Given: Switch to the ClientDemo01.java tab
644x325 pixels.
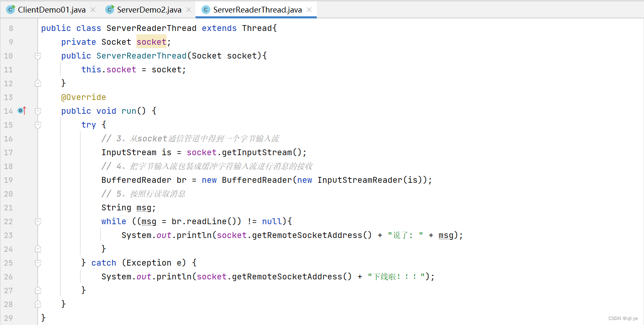Looking at the screenshot, I should click(x=51, y=10).
